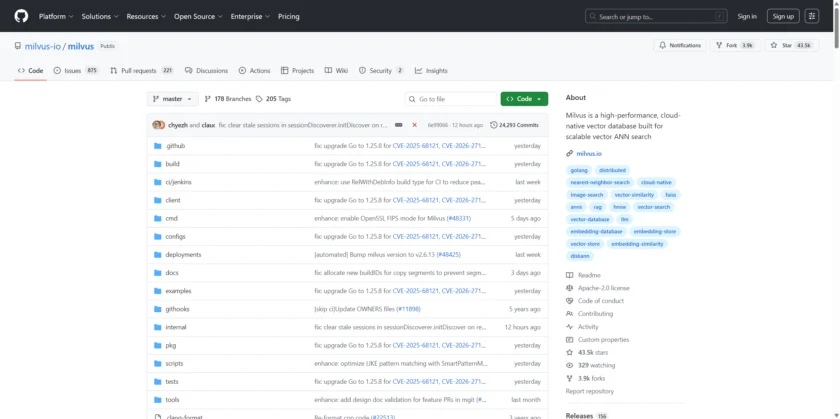The height and width of the screenshot is (419, 840).
Task: Click the build folder icon
Action: 158,164
